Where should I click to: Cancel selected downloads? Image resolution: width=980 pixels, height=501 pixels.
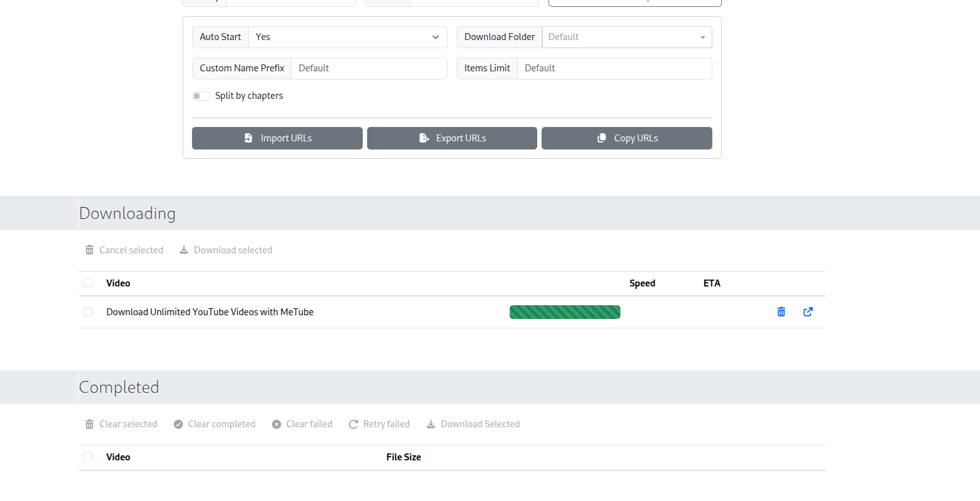coord(124,250)
